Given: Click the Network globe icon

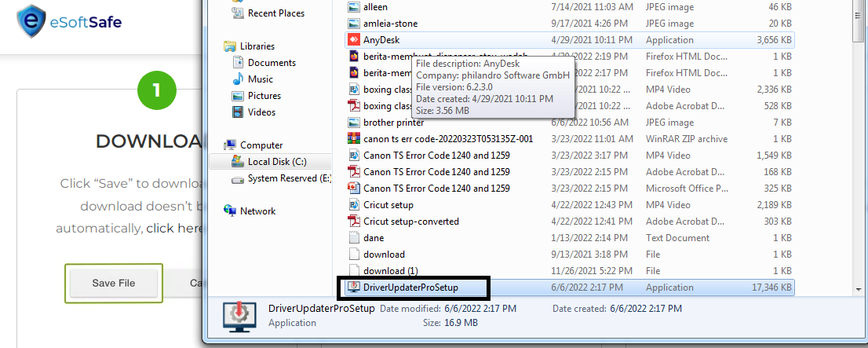Looking at the screenshot, I should pyautogui.click(x=230, y=211).
